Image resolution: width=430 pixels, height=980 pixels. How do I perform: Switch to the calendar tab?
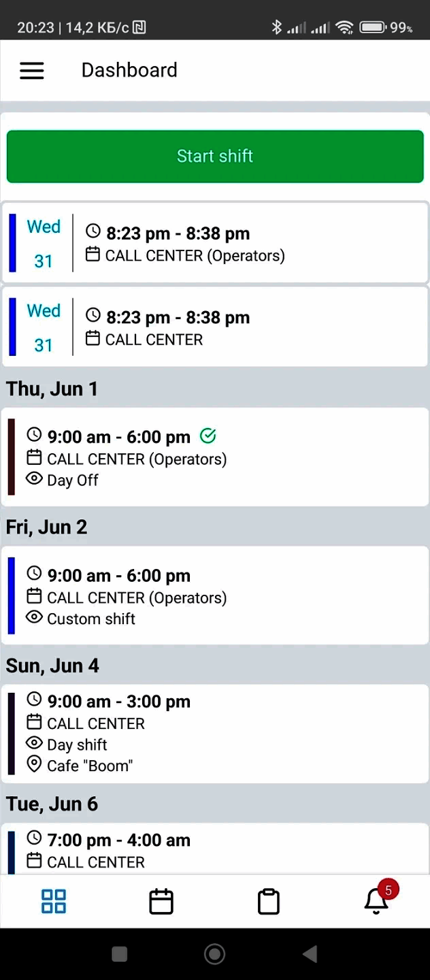pyautogui.click(x=161, y=901)
